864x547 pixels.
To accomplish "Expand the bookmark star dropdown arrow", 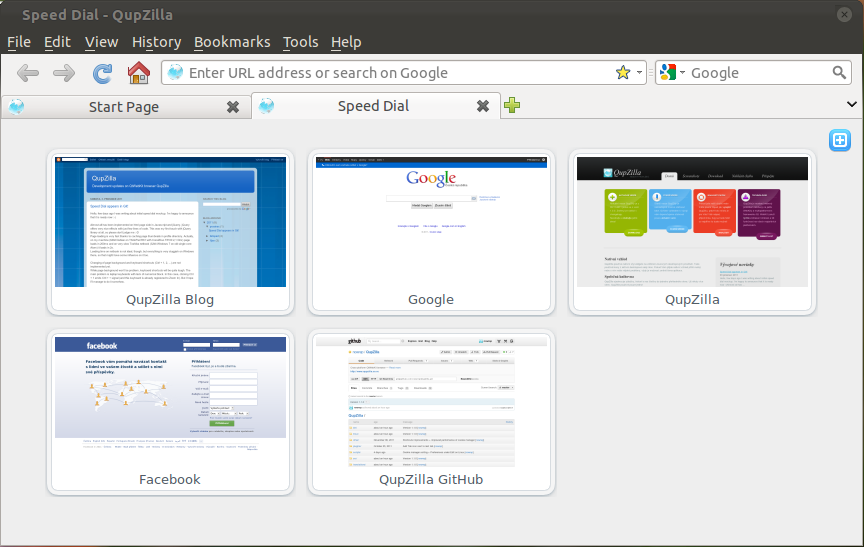I will click(639, 72).
